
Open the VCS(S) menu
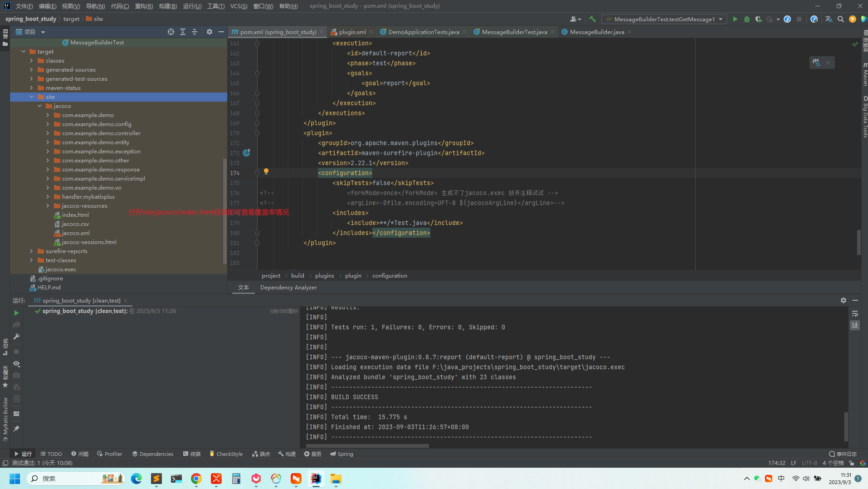pyautogui.click(x=239, y=6)
